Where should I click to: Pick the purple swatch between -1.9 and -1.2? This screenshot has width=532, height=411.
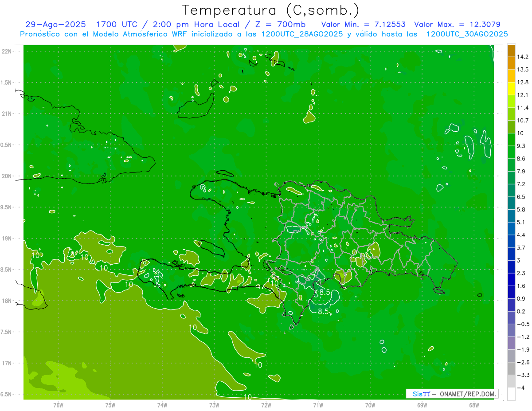(511, 343)
